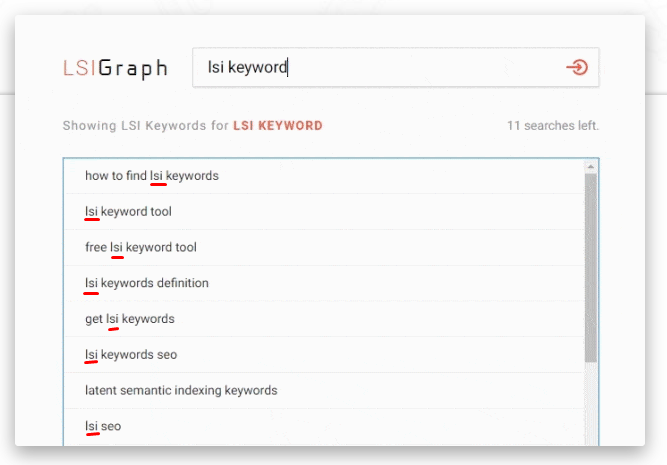Viewport: 667px width, 465px height.
Task: Click the scrollbar up arrow in results
Action: point(591,166)
